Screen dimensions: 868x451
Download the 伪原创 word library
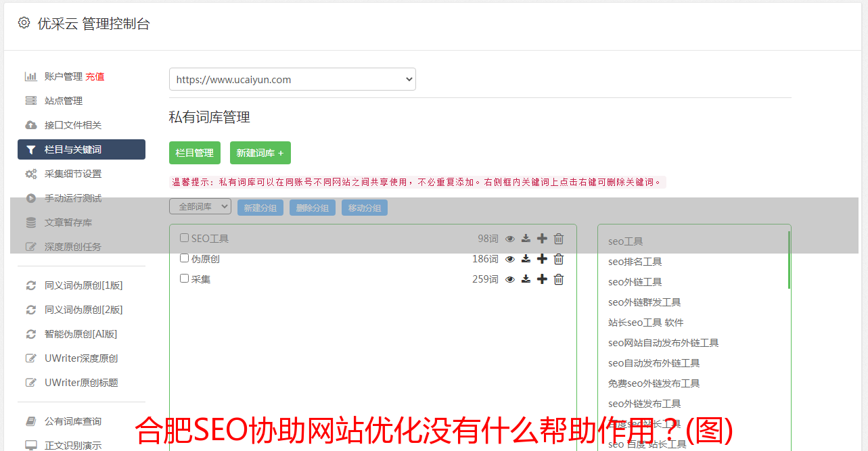tap(526, 259)
